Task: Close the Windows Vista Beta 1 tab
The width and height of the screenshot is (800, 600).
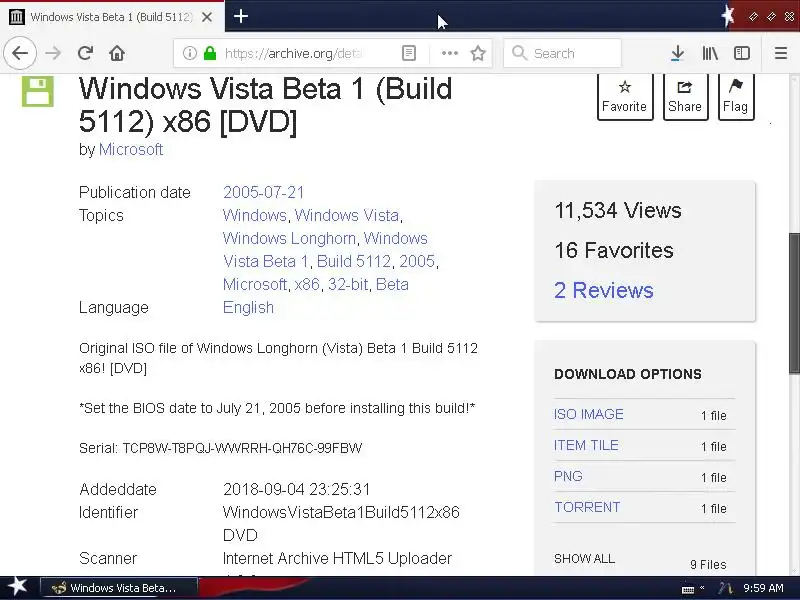Action: click(207, 17)
